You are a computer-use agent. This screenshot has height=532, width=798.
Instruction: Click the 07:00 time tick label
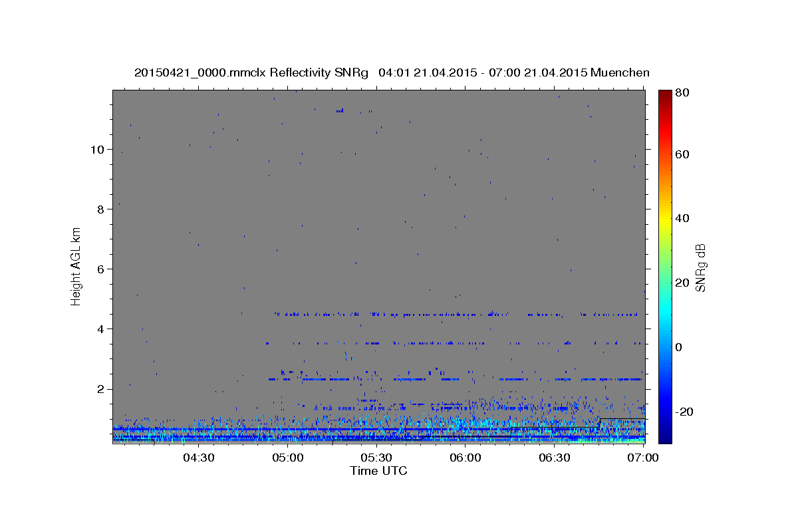(x=642, y=458)
